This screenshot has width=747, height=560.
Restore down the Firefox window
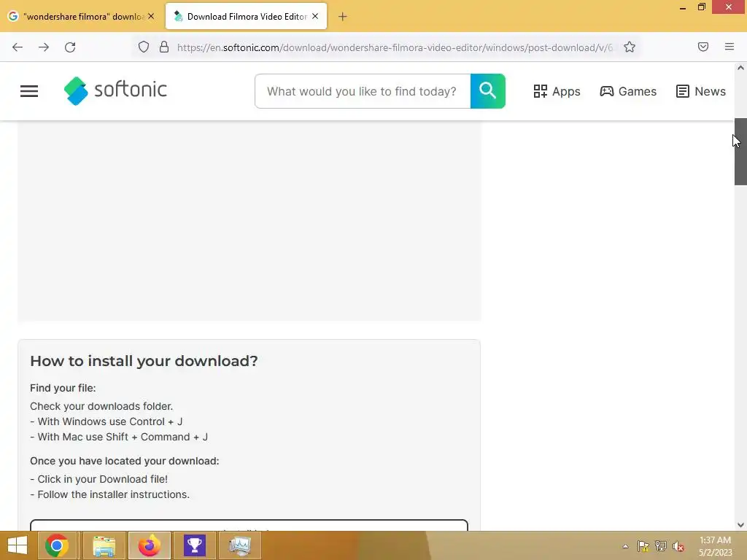701,7
